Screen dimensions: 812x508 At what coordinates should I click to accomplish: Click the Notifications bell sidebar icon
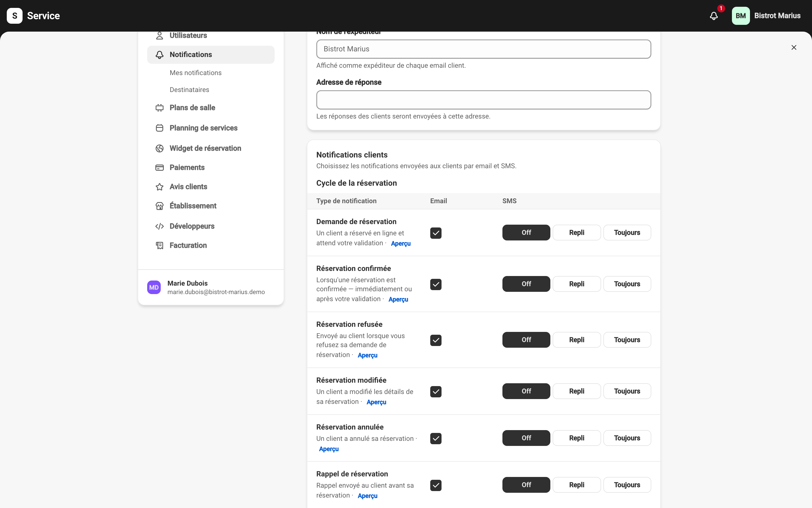[x=159, y=55]
